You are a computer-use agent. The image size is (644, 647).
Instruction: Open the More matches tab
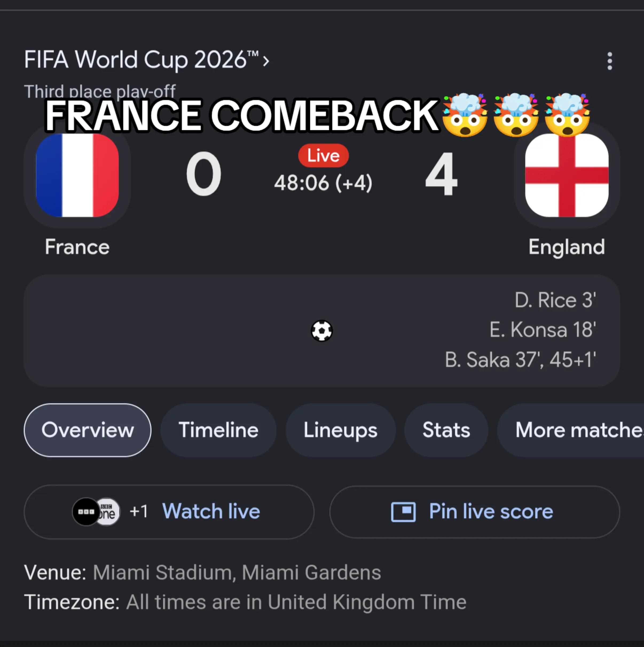tap(571, 430)
